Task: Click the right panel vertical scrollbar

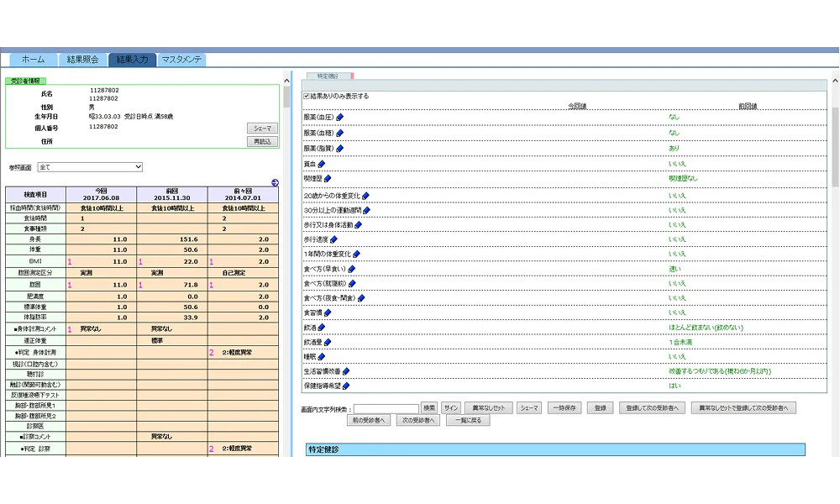Action: (x=835, y=147)
